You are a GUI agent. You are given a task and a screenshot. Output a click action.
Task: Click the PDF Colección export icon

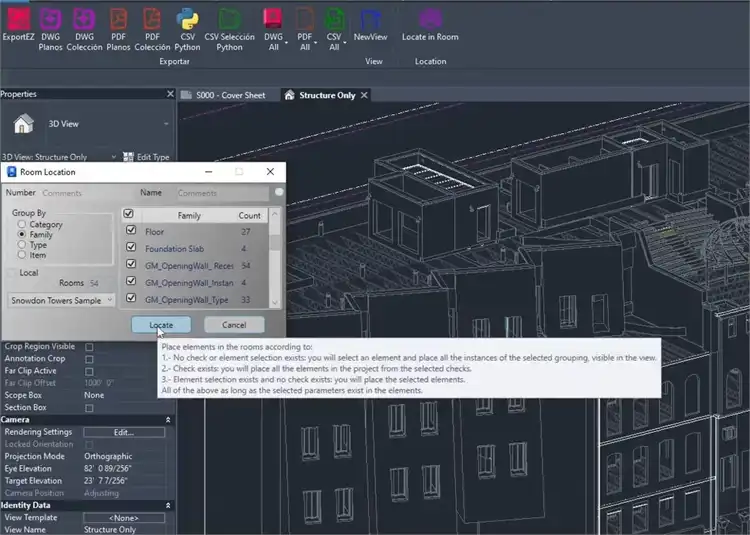coord(152,18)
